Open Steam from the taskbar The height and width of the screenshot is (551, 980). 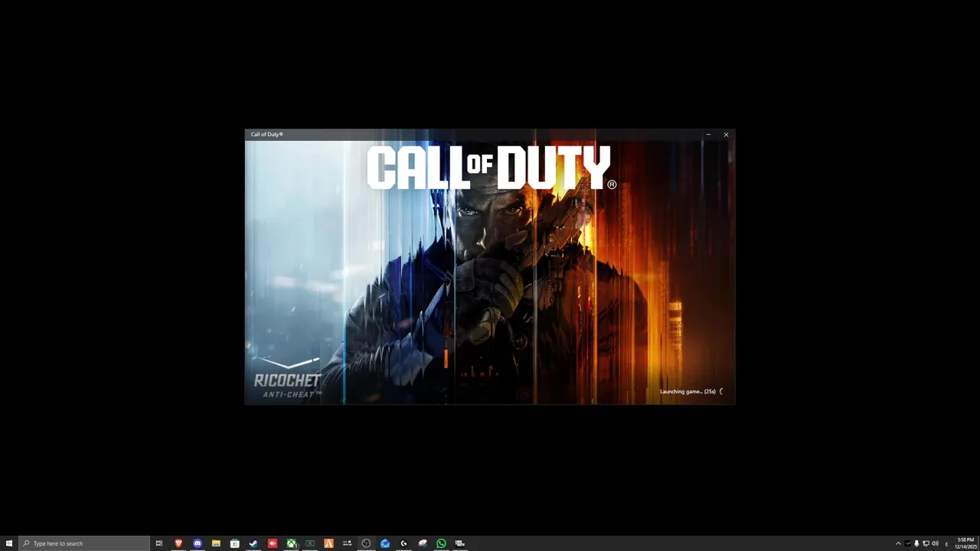[x=253, y=543]
